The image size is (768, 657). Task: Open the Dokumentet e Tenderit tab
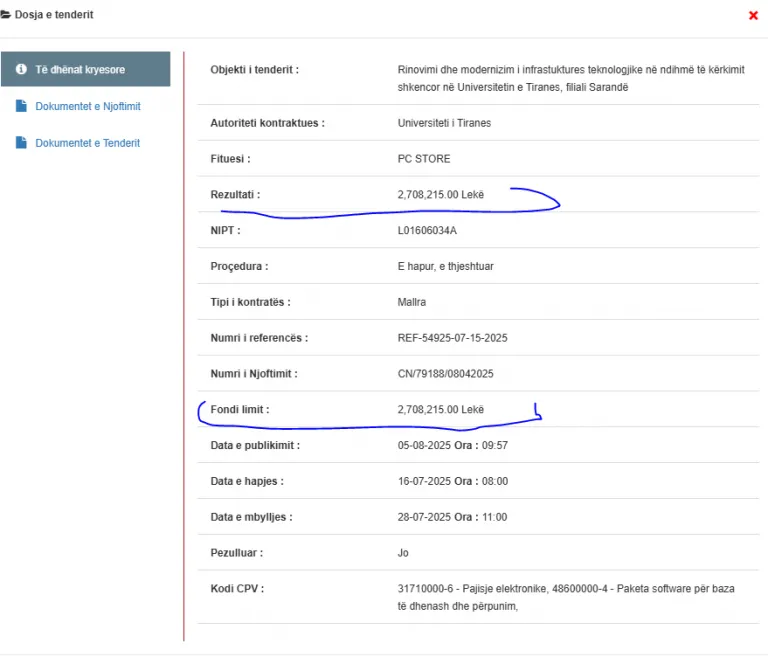point(87,143)
